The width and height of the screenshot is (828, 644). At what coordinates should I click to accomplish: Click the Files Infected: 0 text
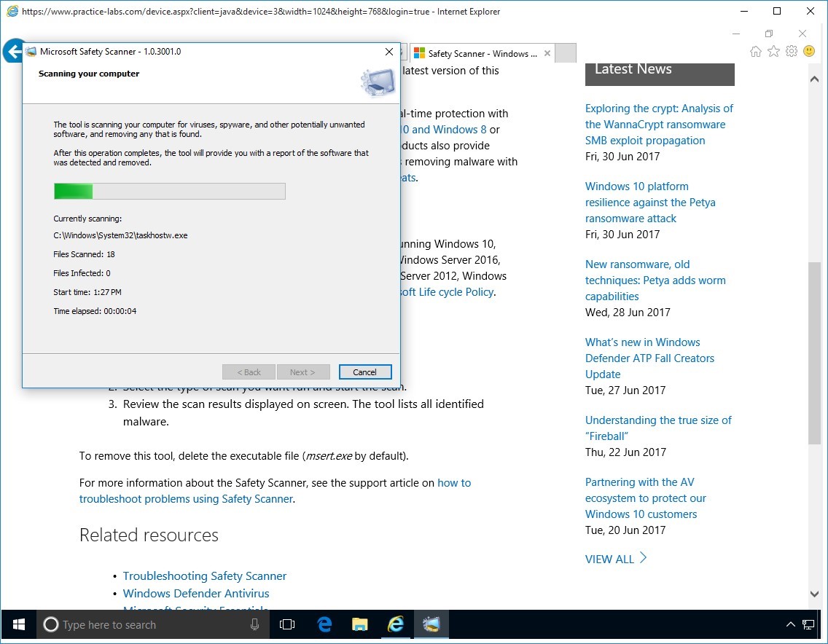pos(82,273)
